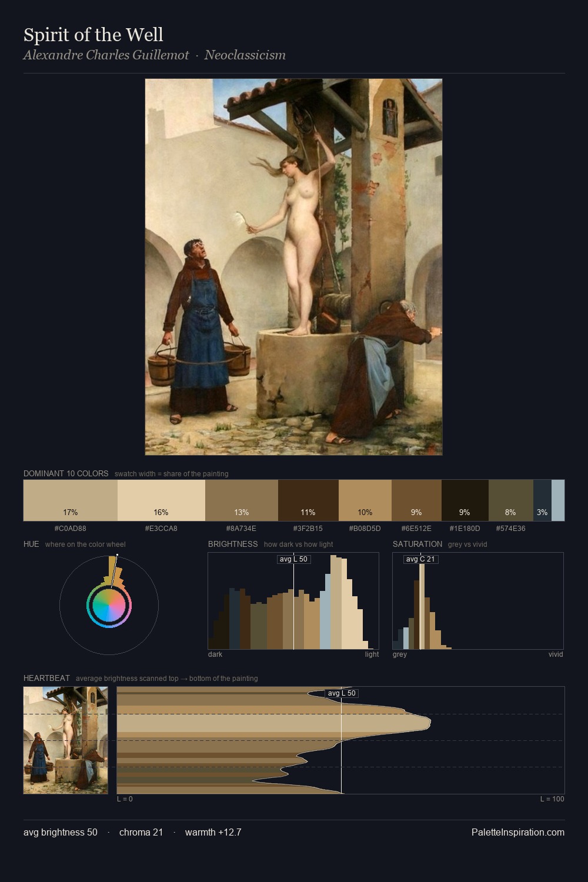Viewport: 588px width, 882px height.
Task: Open the PaletteInspiration.com link
Action: pos(518,832)
